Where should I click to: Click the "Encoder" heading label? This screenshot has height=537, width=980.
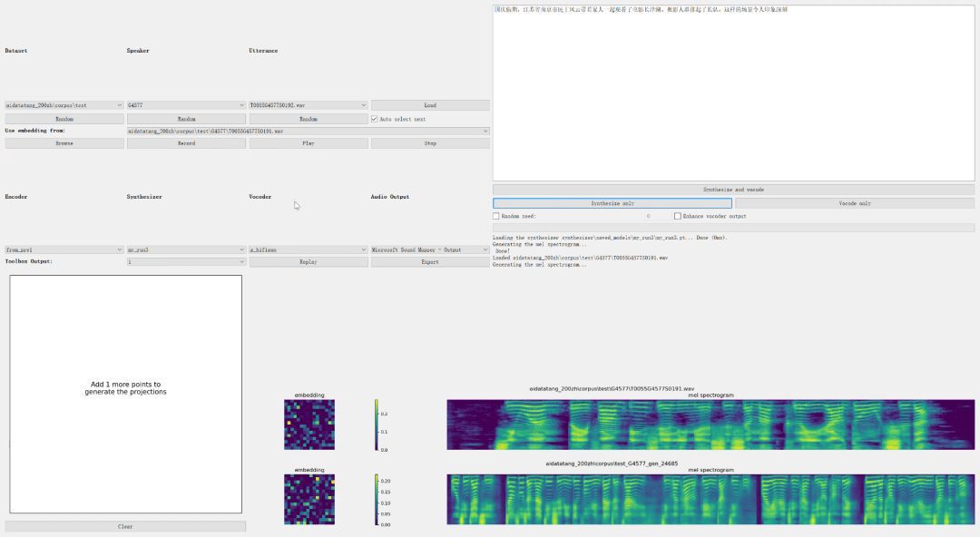click(x=16, y=196)
